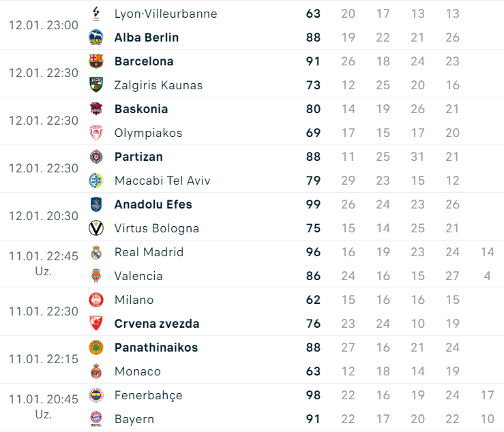504x432 pixels.
Task: Select the Valencia team name
Action: (138, 276)
